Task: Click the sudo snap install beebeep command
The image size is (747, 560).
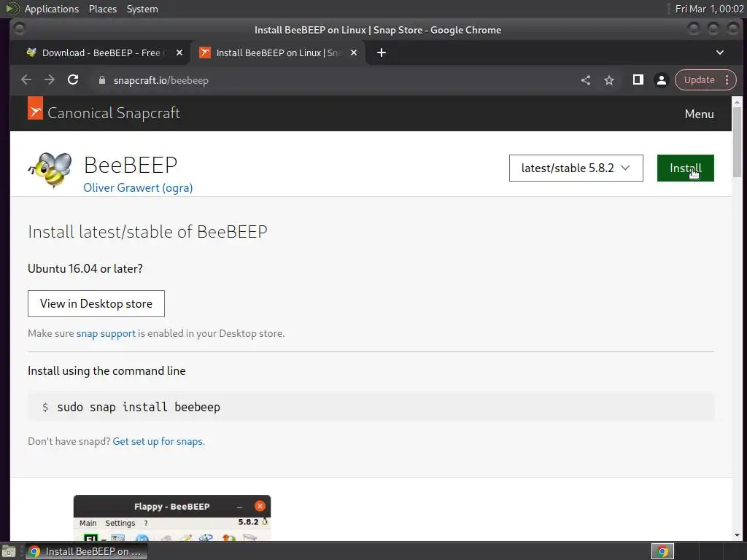Action: [x=138, y=407]
